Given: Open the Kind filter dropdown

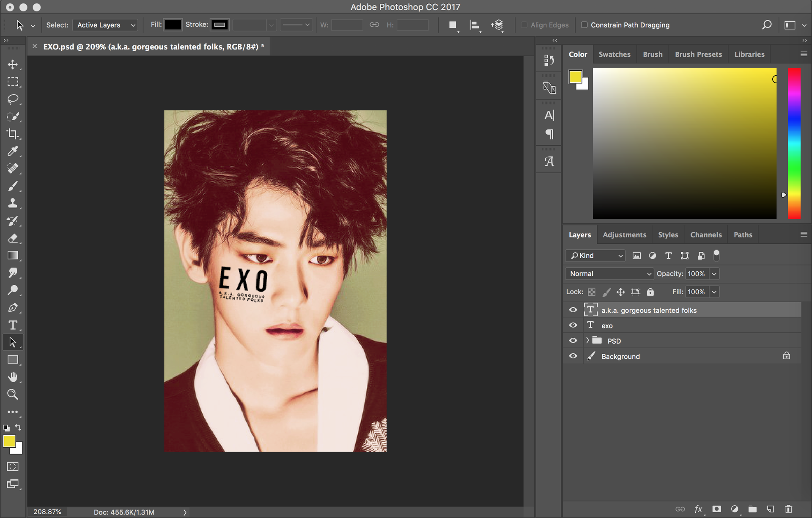Looking at the screenshot, I should coord(595,256).
